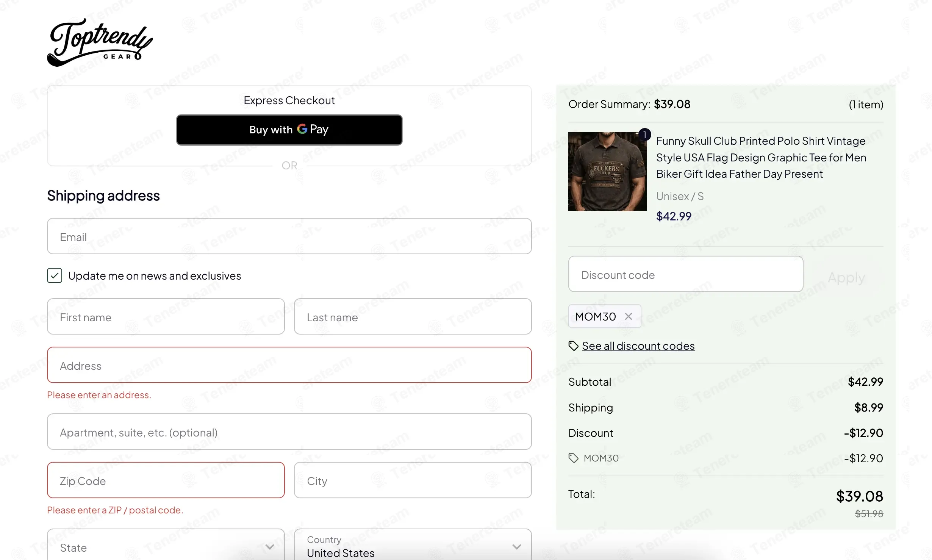Uncheck Update me on news and exclusives
The width and height of the screenshot is (932, 560).
pyautogui.click(x=55, y=276)
